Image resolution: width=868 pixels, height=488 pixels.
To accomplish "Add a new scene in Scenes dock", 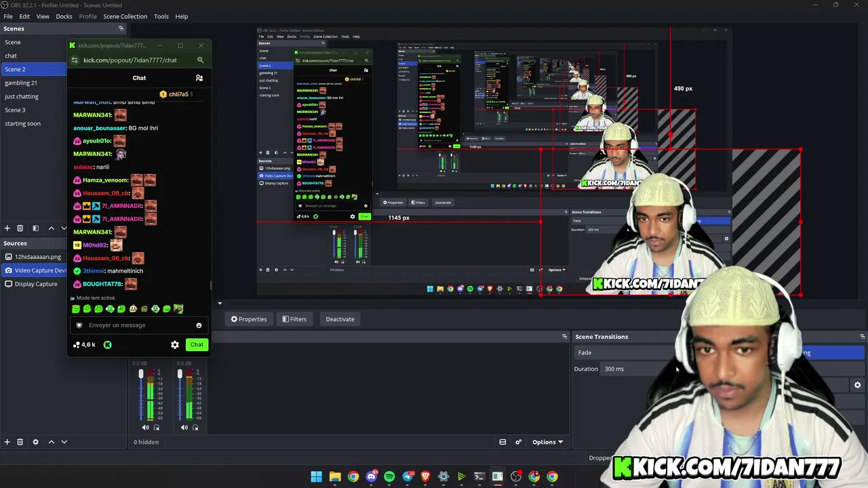I will (x=7, y=228).
